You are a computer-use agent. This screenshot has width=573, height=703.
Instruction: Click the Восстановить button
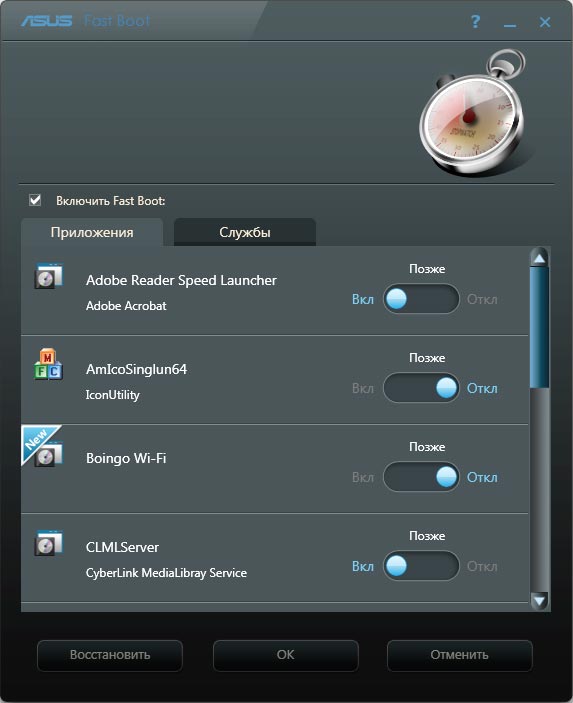tap(110, 655)
